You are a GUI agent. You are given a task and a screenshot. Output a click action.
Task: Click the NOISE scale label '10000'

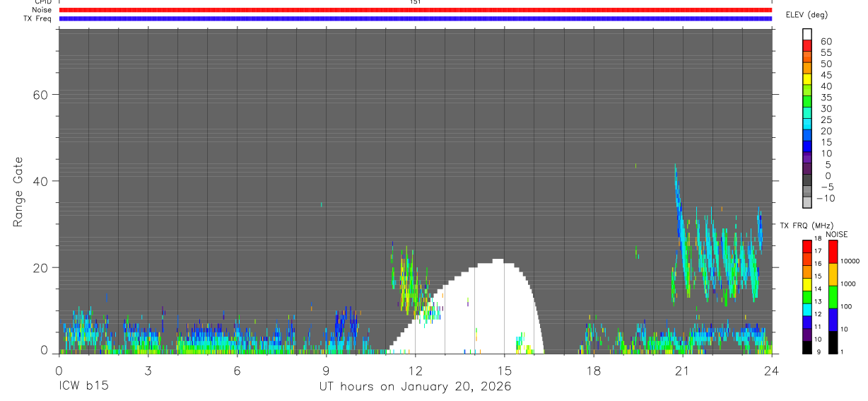pyautogui.click(x=850, y=261)
